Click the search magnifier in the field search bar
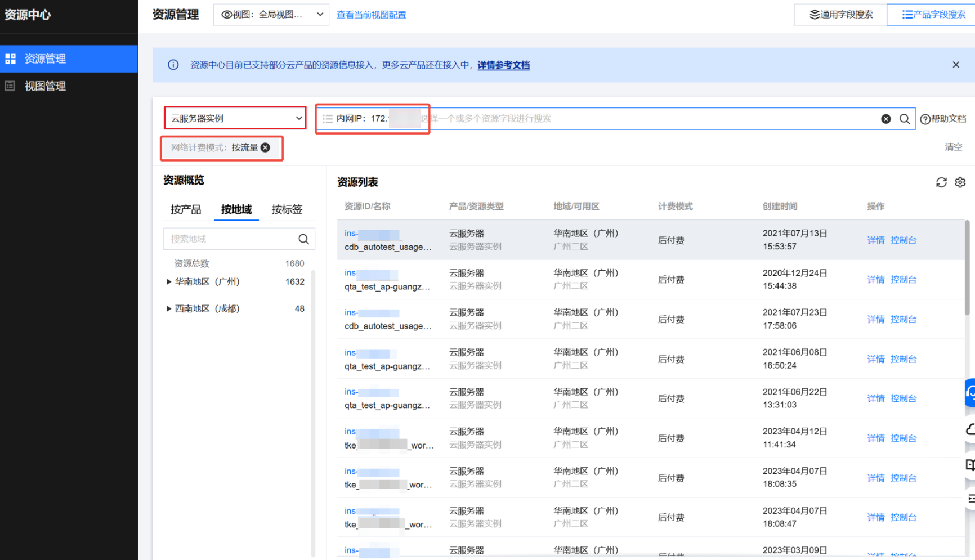This screenshot has width=975, height=560. (905, 119)
